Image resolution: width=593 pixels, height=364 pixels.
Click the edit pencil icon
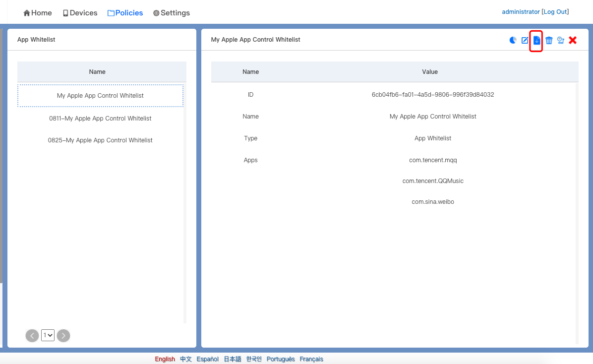pos(525,40)
